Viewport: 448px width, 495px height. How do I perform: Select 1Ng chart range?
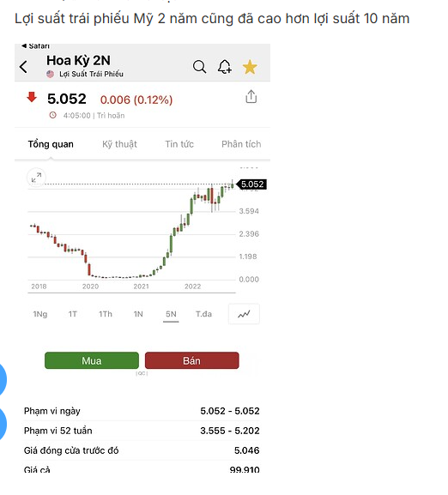[x=40, y=314]
